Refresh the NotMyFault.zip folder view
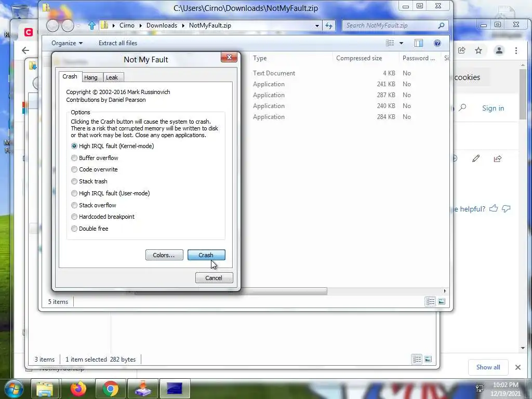Viewport: 532px width, 399px height. click(x=329, y=25)
